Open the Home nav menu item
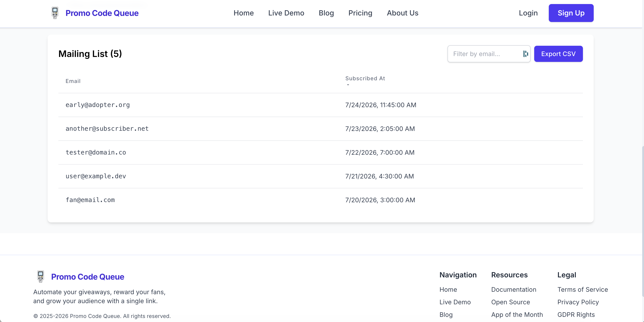Image resolution: width=644 pixels, height=322 pixels. tap(243, 13)
